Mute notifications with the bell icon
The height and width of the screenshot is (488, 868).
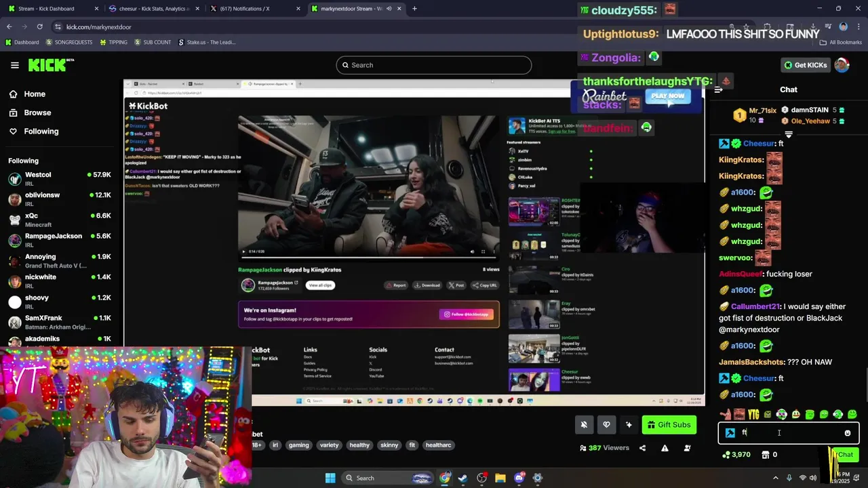(584, 425)
